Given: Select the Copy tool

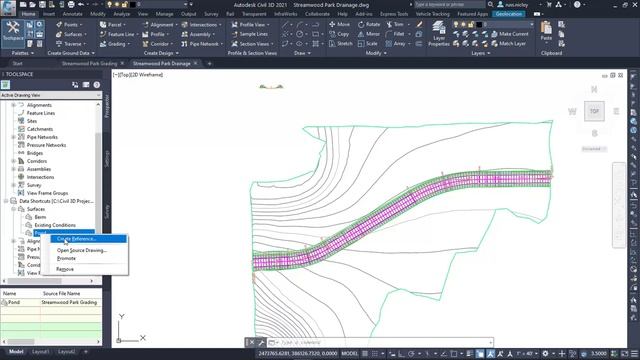Looking at the screenshot, I should click(x=339, y=34).
